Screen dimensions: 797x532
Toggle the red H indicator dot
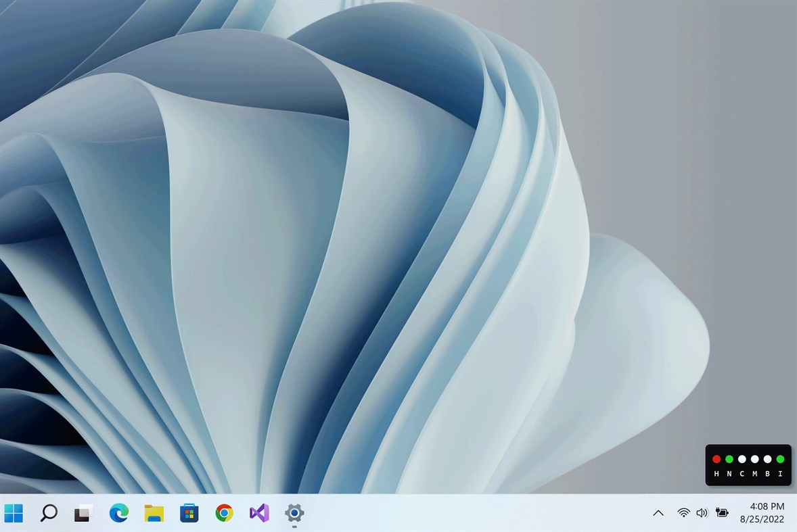click(x=716, y=458)
